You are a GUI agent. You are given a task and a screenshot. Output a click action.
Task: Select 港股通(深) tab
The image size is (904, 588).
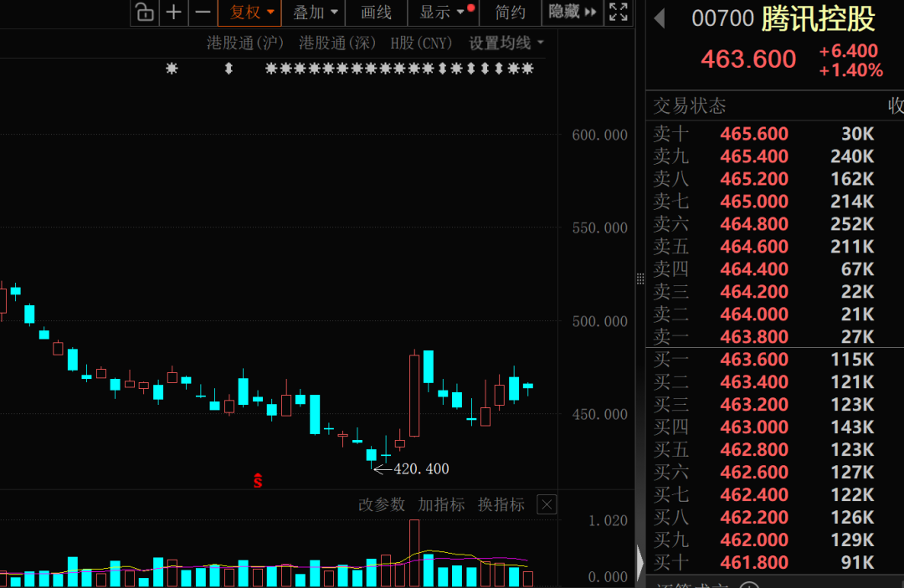(x=337, y=43)
